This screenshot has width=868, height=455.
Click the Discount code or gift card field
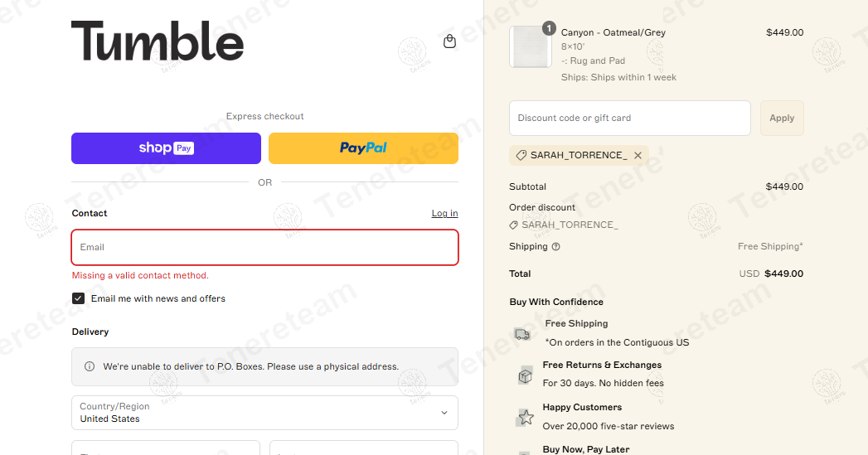629,119
